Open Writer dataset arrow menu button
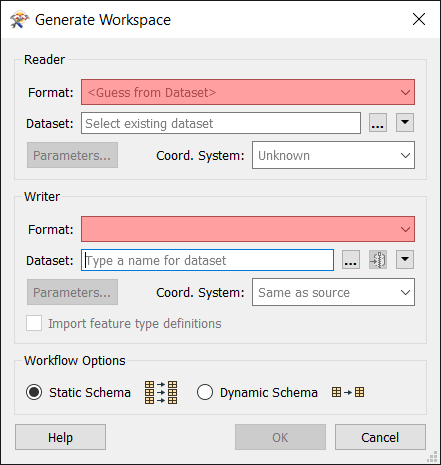Viewport: 441px width, 465px height. [405, 260]
